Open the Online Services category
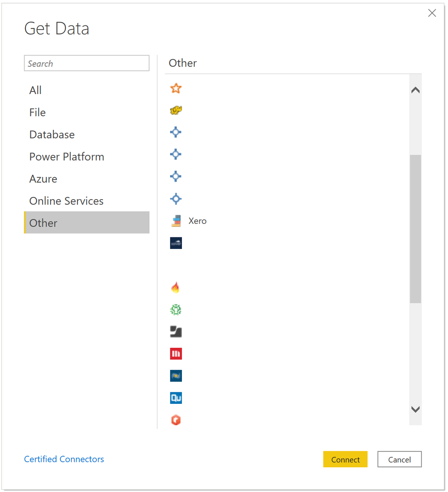448x492 pixels. (66, 201)
